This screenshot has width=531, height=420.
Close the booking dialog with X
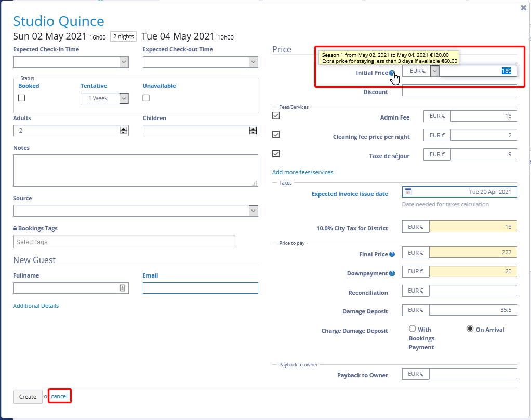tap(523, 8)
